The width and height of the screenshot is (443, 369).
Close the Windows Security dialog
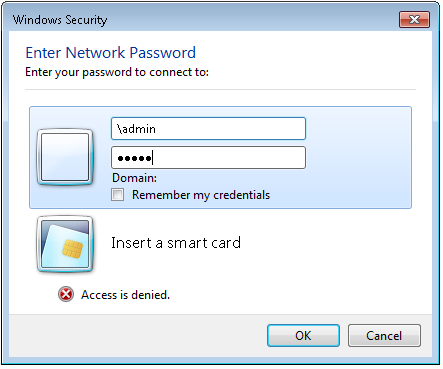point(414,19)
